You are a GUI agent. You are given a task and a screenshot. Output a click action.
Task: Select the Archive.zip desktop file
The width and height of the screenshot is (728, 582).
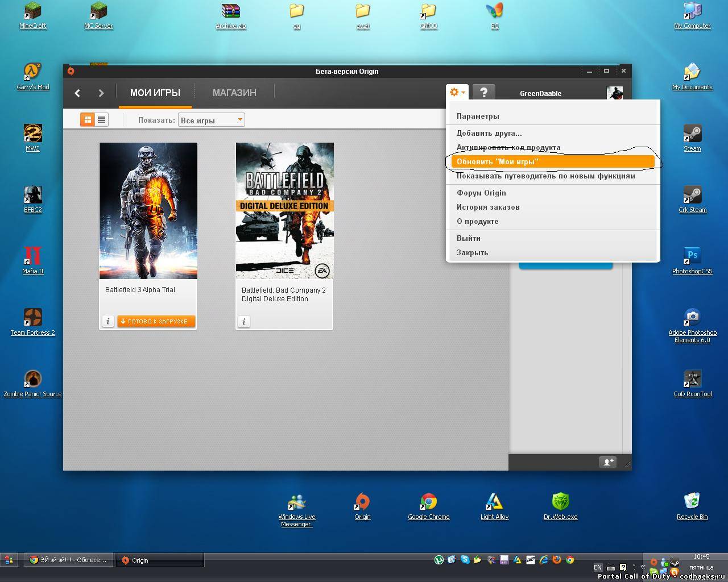pyautogui.click(x=231, y=16)
